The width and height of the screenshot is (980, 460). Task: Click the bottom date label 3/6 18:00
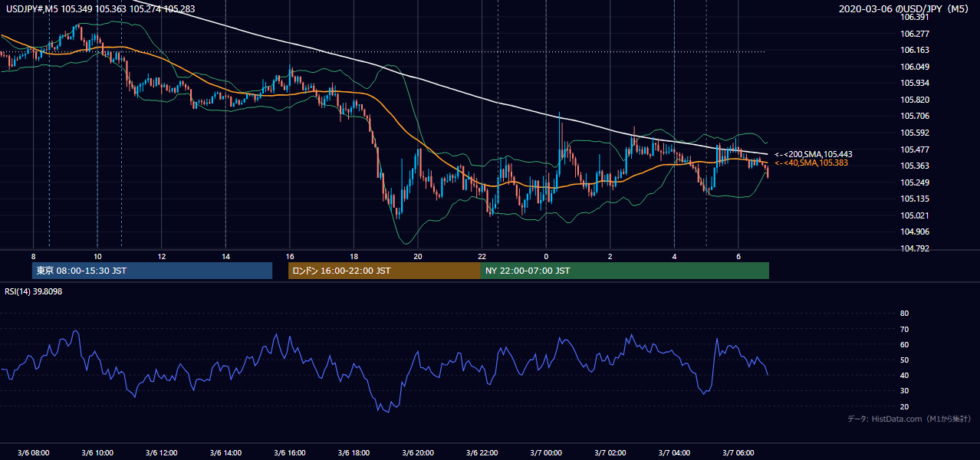pyautogui.click(x=354, y=453)
